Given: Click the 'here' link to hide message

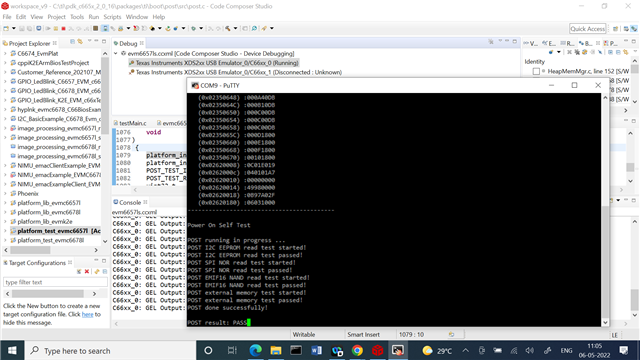Looking at the screenshot, I should [x=87, y=314].
